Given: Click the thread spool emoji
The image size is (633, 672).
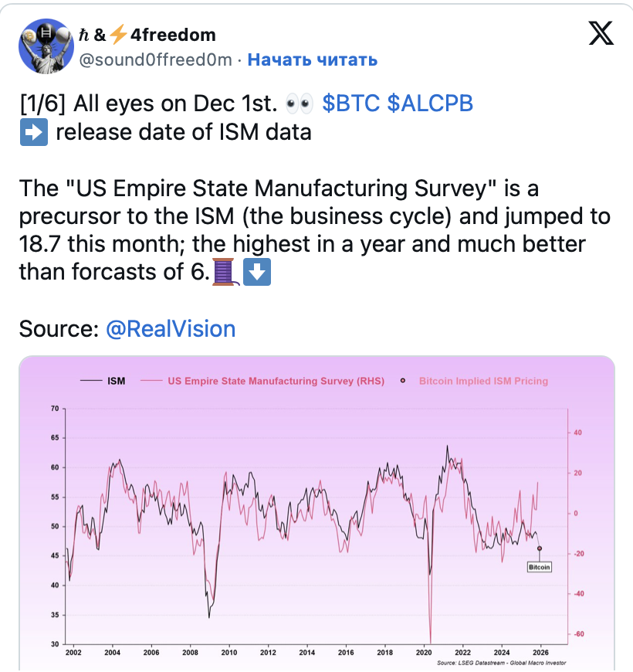Looking at the screenshot, I should (x=225, y=272).
